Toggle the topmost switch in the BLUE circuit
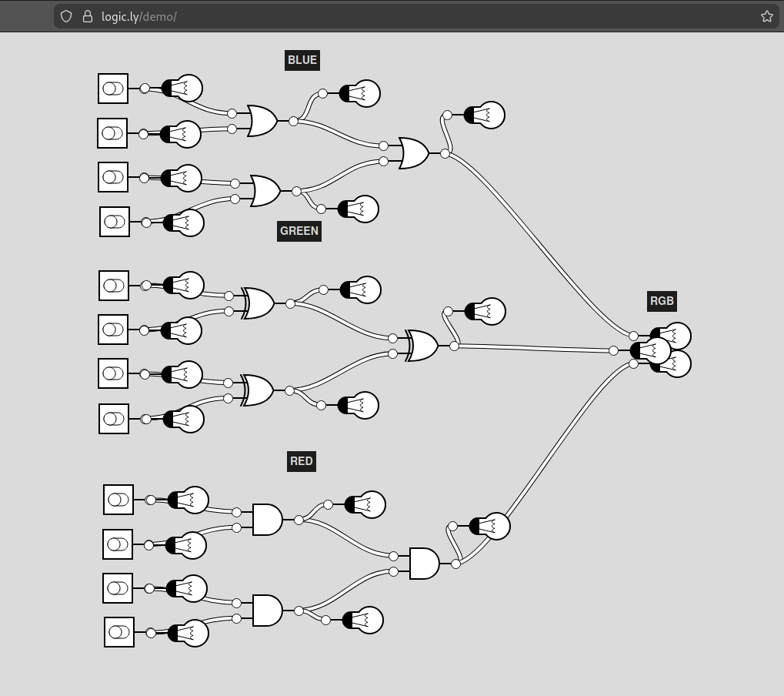This screenshot has width=784, height=696. [x=113, y=89]
